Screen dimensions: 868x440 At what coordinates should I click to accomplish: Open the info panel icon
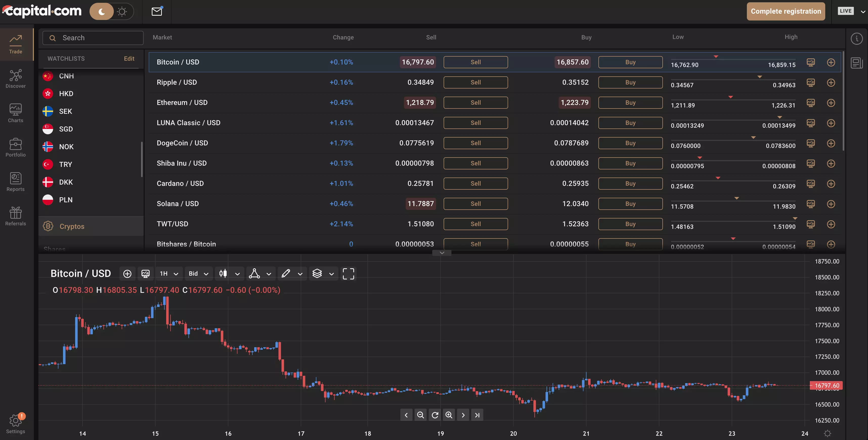click(x=857, y=38)
